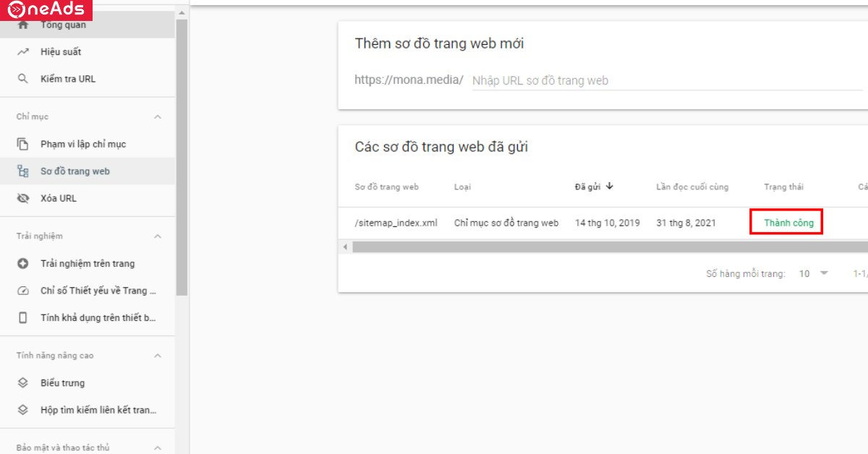The height and width of the screenshot is (454, 868).
Task: Collapse the Bảo mật và thao tác thủ section
Action: (x=158, y=447)
